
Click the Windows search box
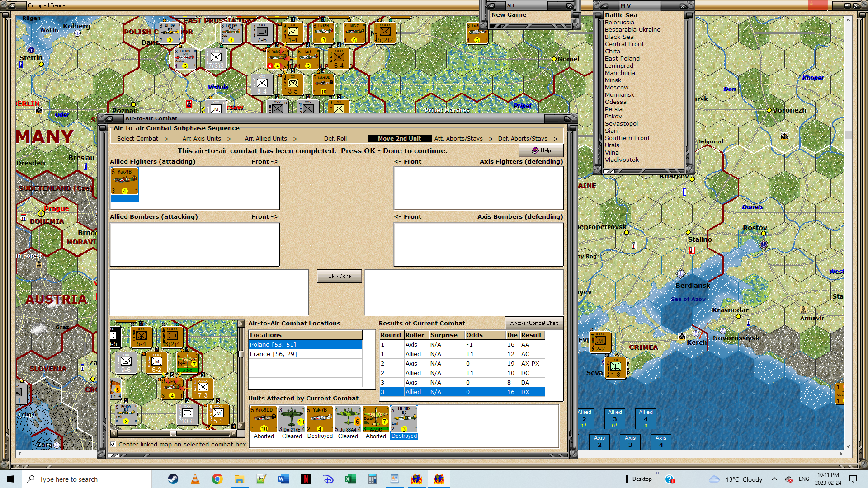click(87, 479)
